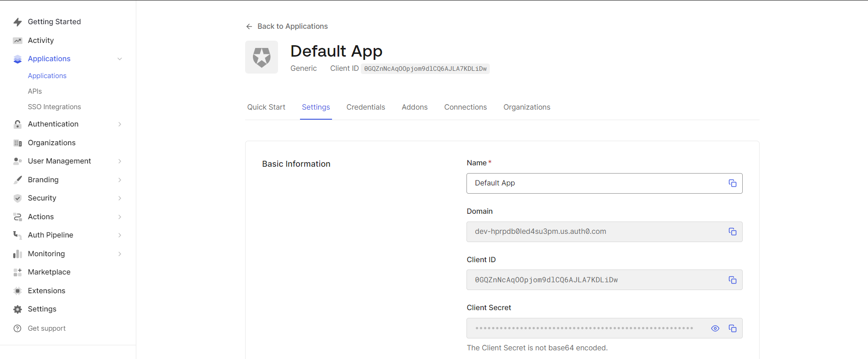This screenshot has width=868, height=359.
Task: Copy the Domain field value
Action: tap(732, 232)
